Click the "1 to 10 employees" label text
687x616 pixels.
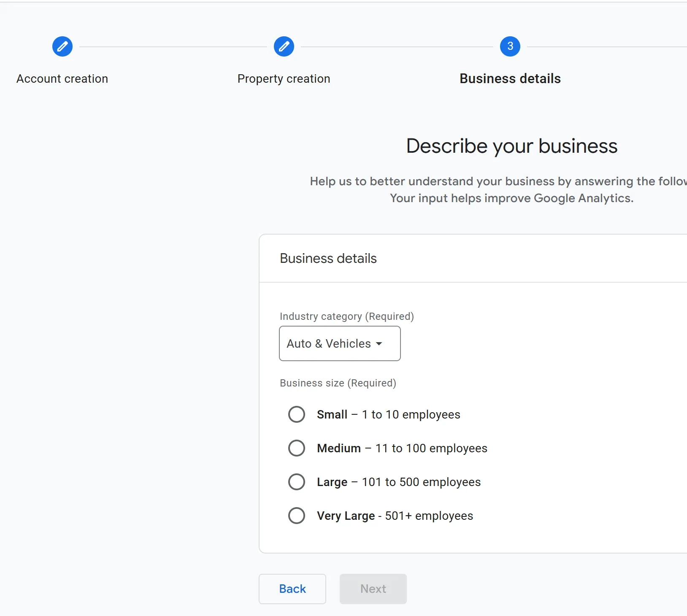pos(411,415)
